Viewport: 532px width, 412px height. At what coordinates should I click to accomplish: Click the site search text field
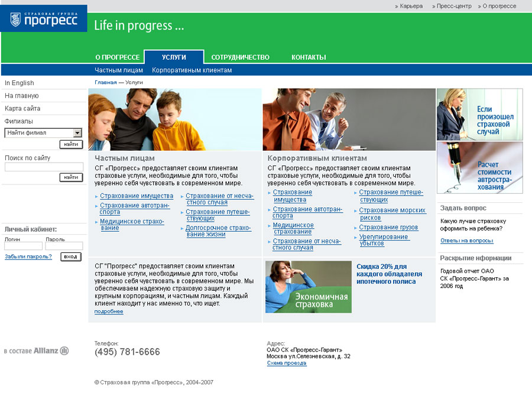tap(44, 167)
